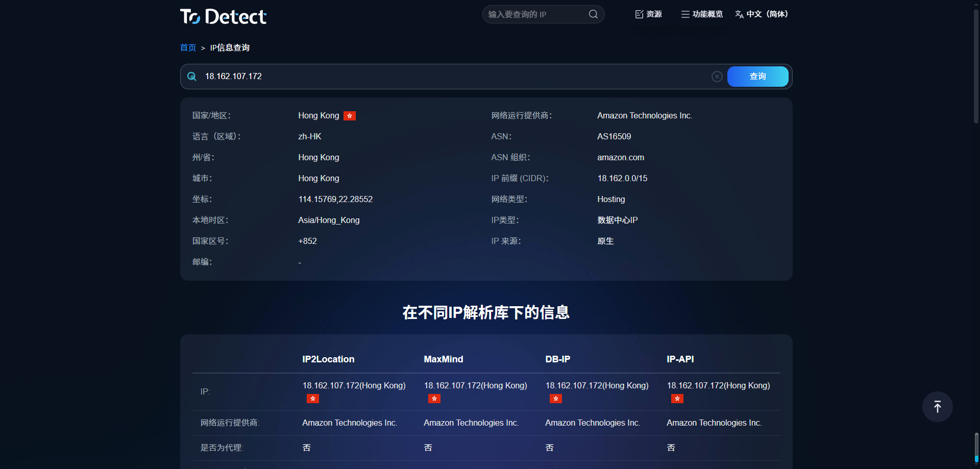The image size is (980, 469).
Task: Clear the IP query field
Action: click(x=717, y=77)
